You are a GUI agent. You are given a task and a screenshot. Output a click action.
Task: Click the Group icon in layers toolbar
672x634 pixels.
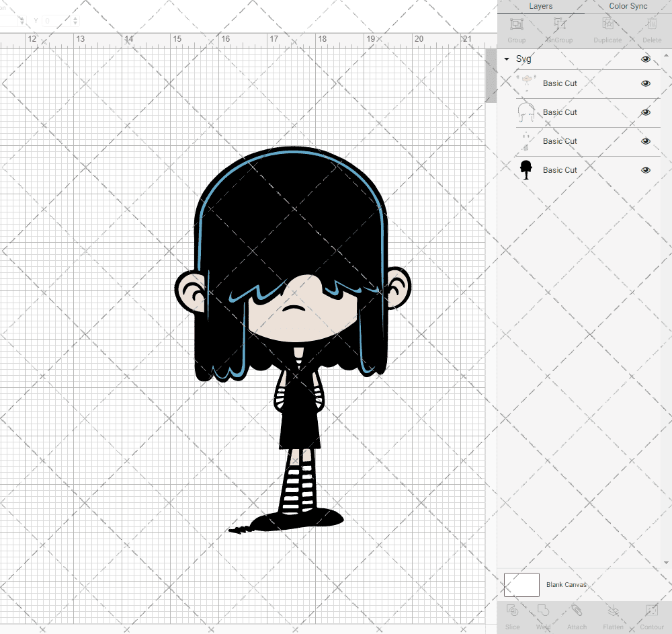point(516,24)
